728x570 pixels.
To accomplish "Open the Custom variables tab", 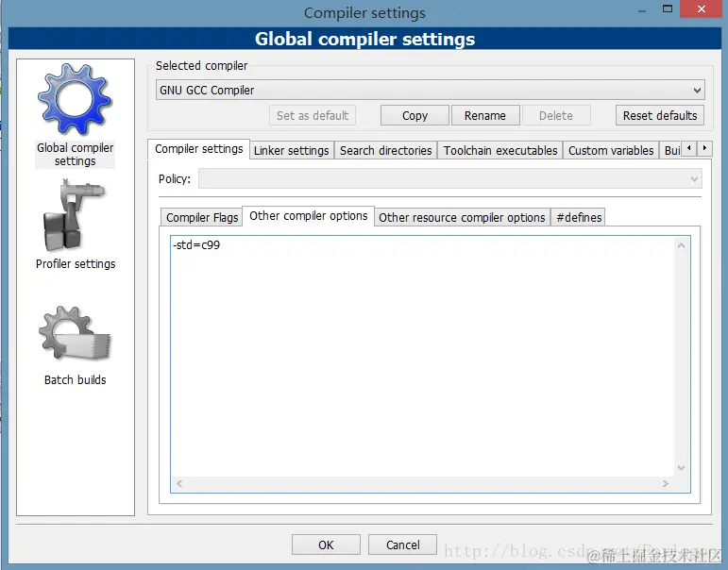I will click(x=611, y=150).
